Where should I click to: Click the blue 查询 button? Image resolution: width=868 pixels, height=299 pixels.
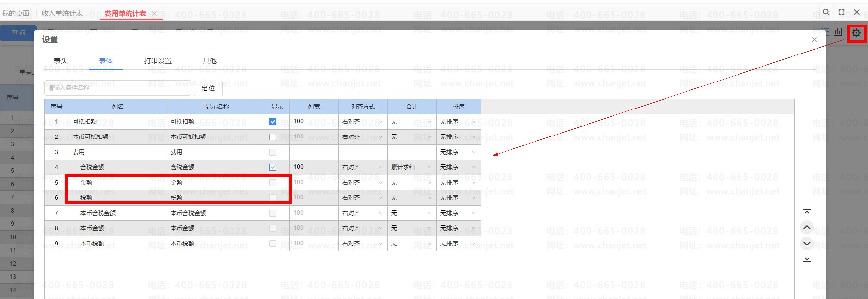(19, 32)
